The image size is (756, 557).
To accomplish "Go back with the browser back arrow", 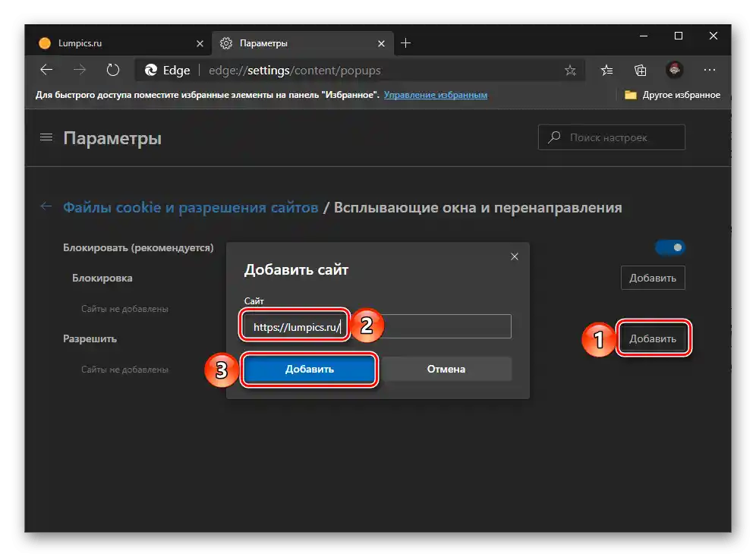I will click(46, 70).
